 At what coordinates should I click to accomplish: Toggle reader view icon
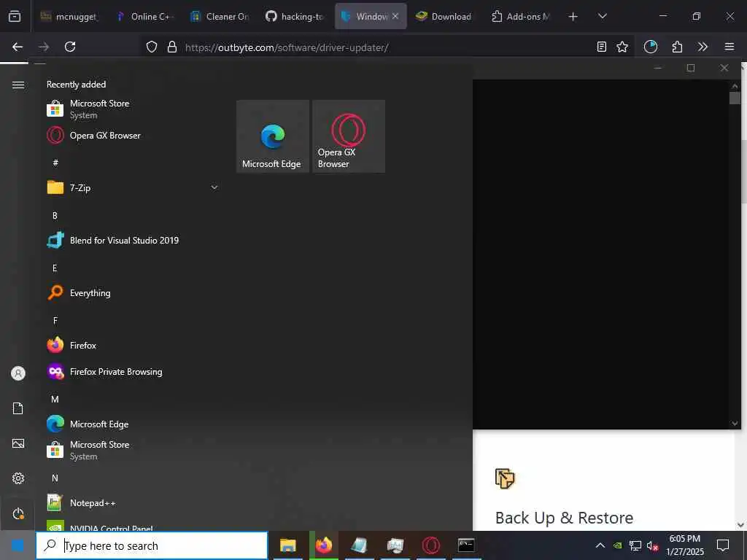[602, 47]
